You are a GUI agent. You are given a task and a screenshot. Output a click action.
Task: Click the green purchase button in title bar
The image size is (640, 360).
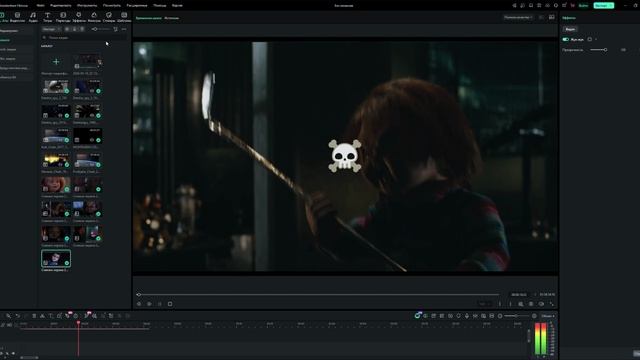coord(604,5)
